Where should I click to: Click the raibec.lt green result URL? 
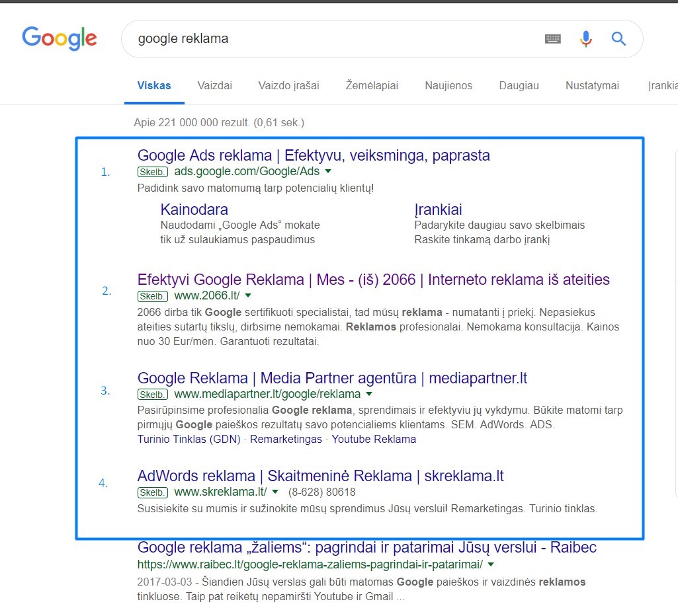tap(310, 564)
